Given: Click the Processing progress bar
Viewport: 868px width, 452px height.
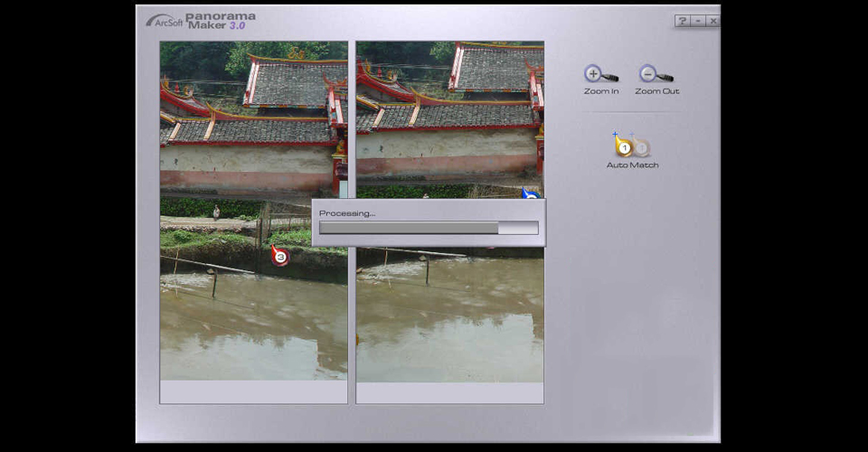Looking at the screenshot, I should click(429, 228).
